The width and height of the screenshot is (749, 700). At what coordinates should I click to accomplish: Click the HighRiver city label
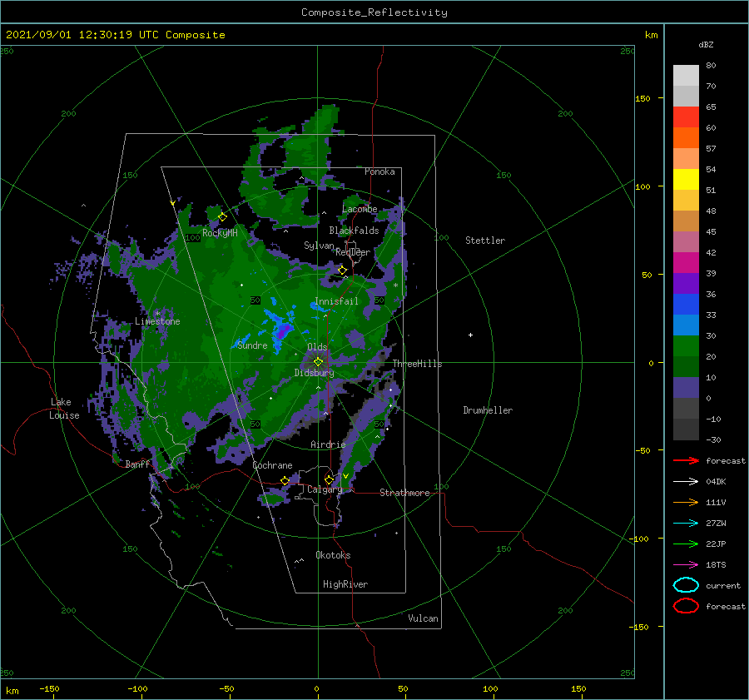coord(345,584)
